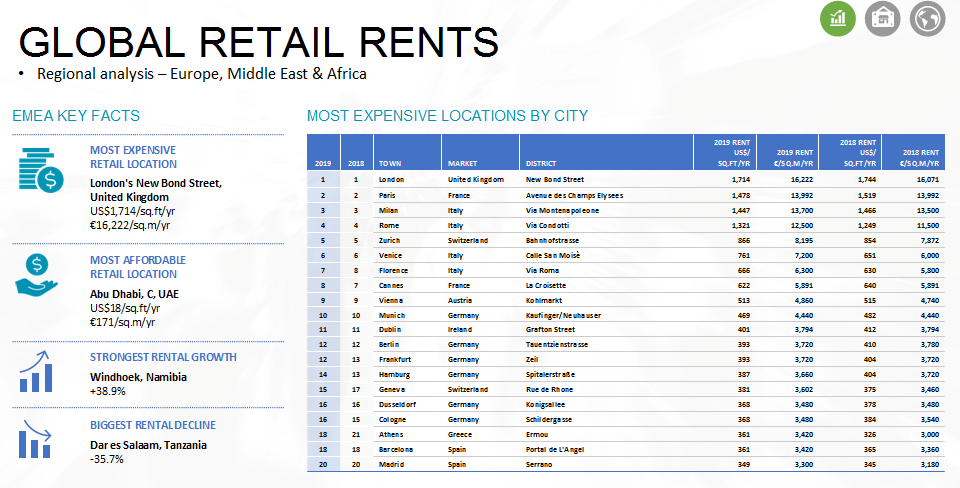Click the 2019 rank column header
Screen dimensions: 960x488
click(323, 163)
